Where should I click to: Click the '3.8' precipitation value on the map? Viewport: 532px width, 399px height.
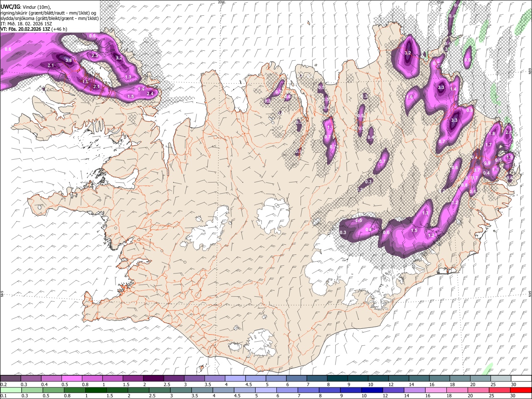pos(69,60)
